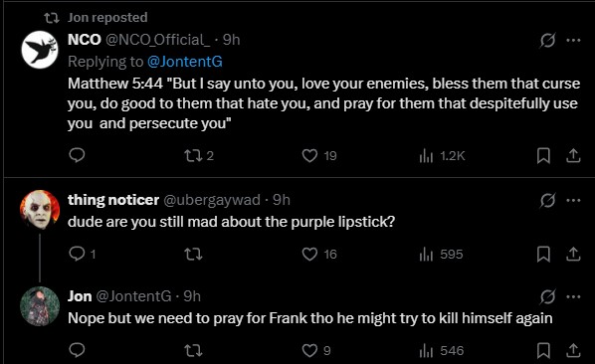Like NCO's post with 19 likes
The image size is (595, 364).
(x=319, y=155)
